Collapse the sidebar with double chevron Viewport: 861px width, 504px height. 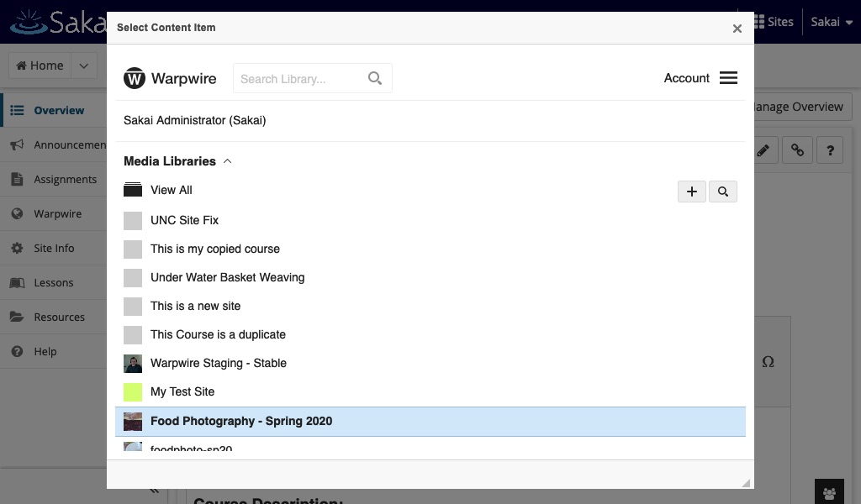(155, 491)
